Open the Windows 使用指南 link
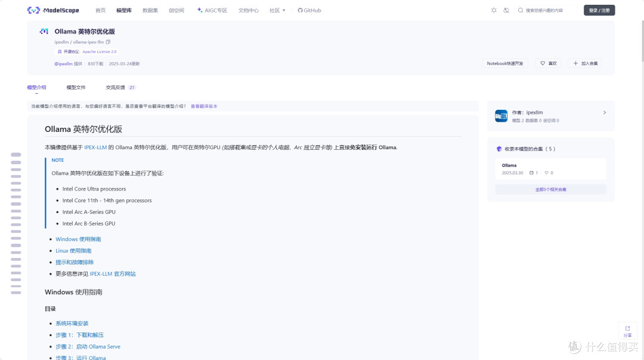The height and width of the screenshot is (360, 644). tap(78, 239)
